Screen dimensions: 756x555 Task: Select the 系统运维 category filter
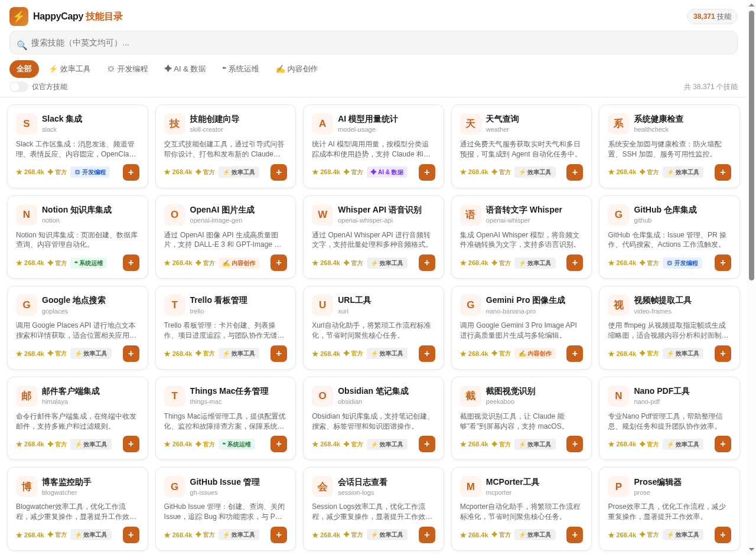(x=240, y=68)
